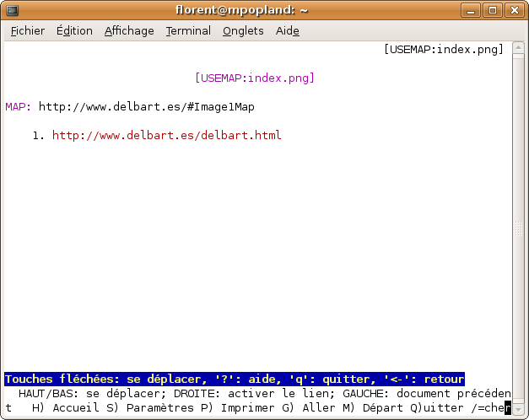Click the highlighted 'Touches fléchées' status line
This screenshot has height=420, width=529.
click(x=235, y=380)
